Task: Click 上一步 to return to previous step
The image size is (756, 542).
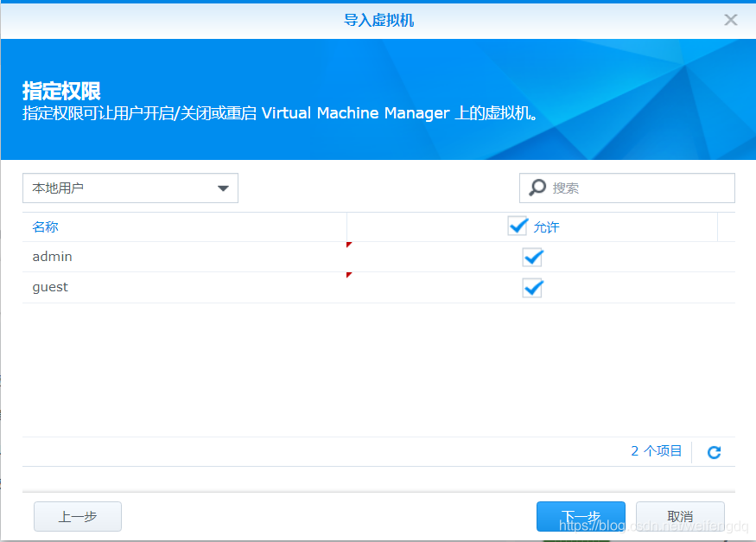Action: (x=77, y=516)
